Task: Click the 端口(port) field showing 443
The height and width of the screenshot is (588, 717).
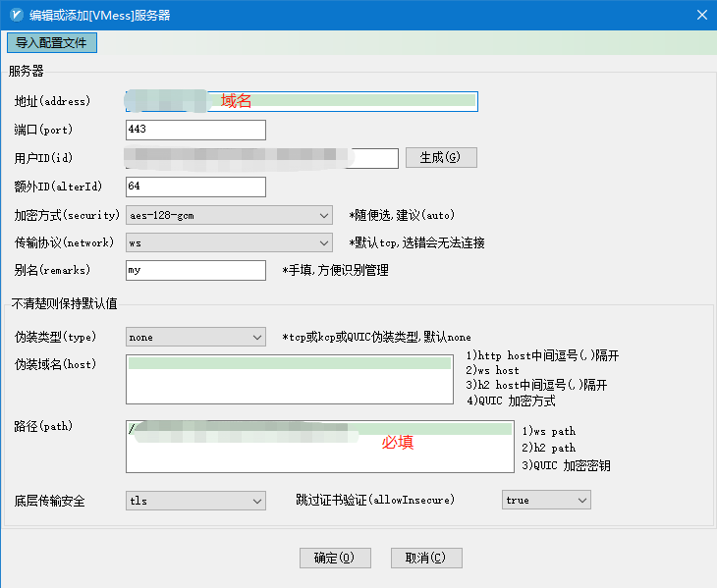Action: click(195, 130)
